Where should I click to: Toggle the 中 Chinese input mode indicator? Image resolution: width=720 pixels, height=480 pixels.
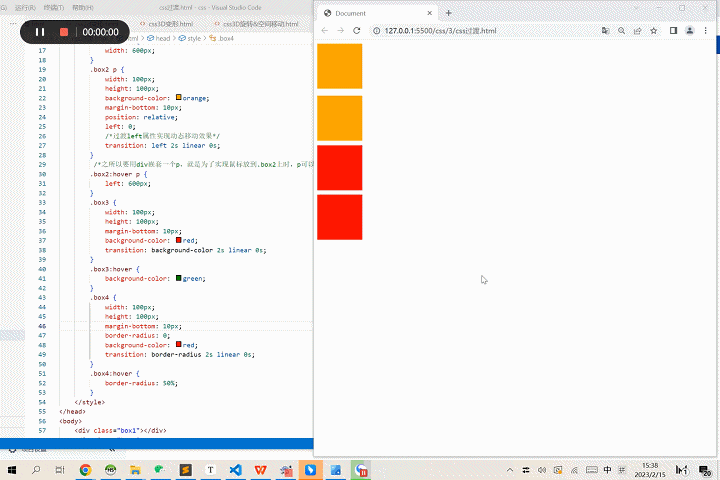pyautogui.click(x=608, y=470)
